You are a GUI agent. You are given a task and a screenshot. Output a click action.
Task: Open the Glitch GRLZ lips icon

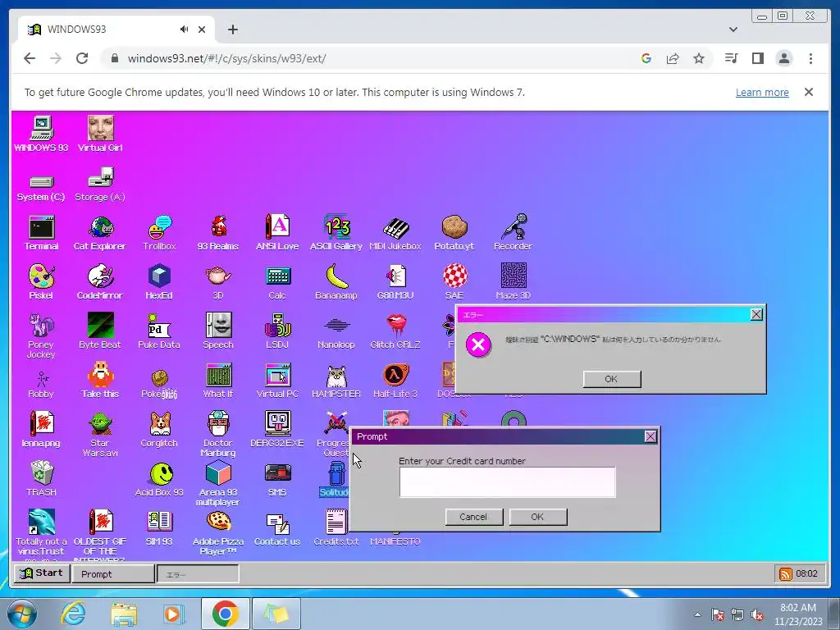tap(395, 331)
